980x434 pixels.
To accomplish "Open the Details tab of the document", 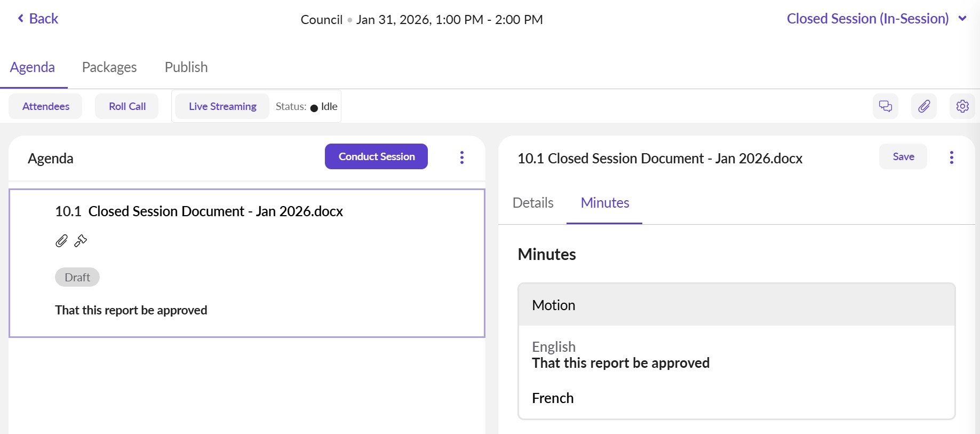I will 533,203.
